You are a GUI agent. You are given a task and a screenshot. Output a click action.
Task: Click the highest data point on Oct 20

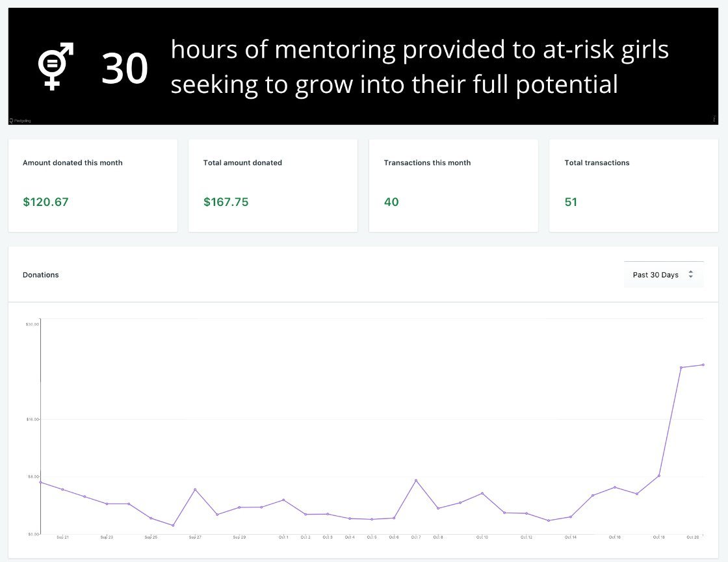[x=703, y=364]
